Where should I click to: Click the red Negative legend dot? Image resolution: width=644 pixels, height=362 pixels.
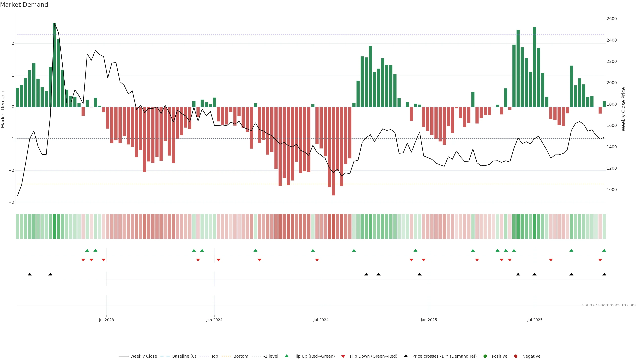click(x=516, y=356)
